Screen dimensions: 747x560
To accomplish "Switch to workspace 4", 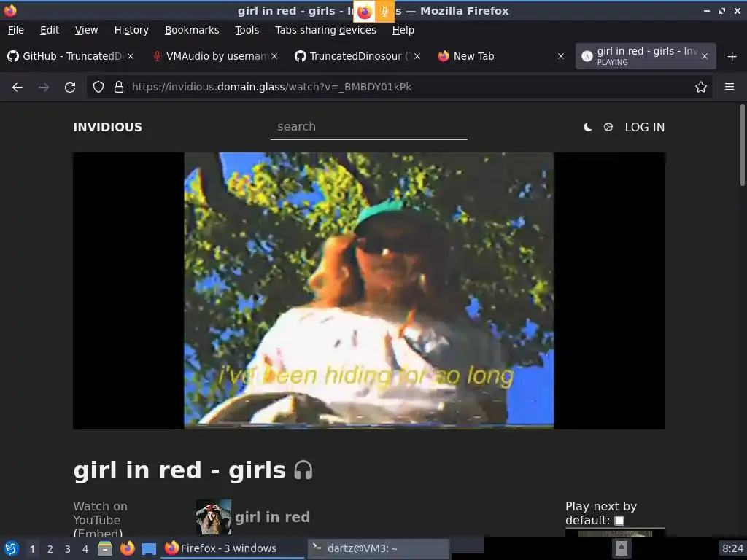I will coord(85,548).
